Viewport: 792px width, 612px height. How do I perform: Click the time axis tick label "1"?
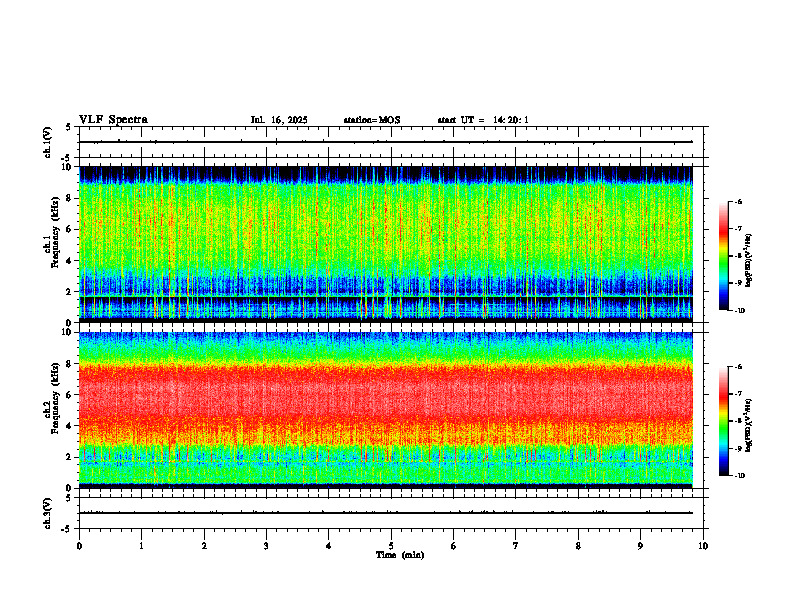point(141,546)
